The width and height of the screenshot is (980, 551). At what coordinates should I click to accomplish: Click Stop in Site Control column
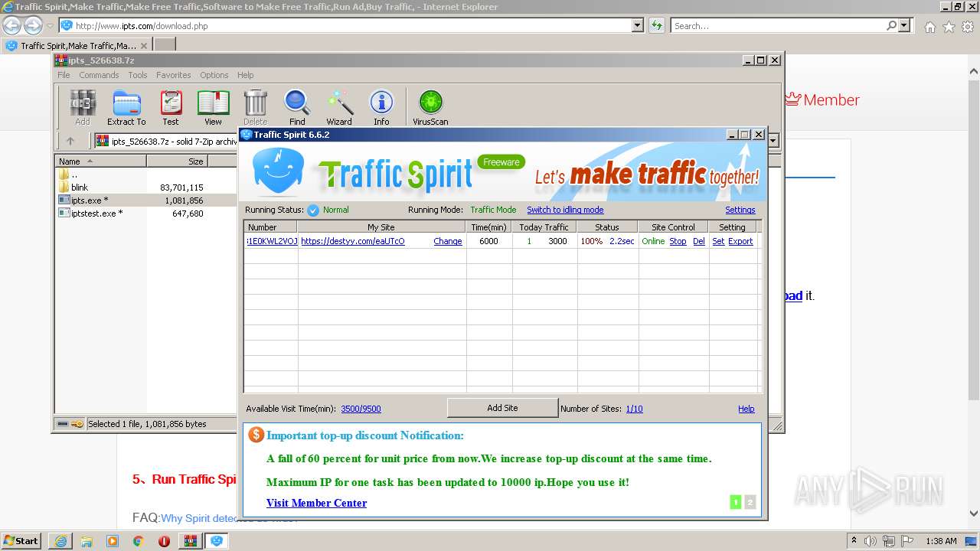pyautogui.click(x=678, y=241)
